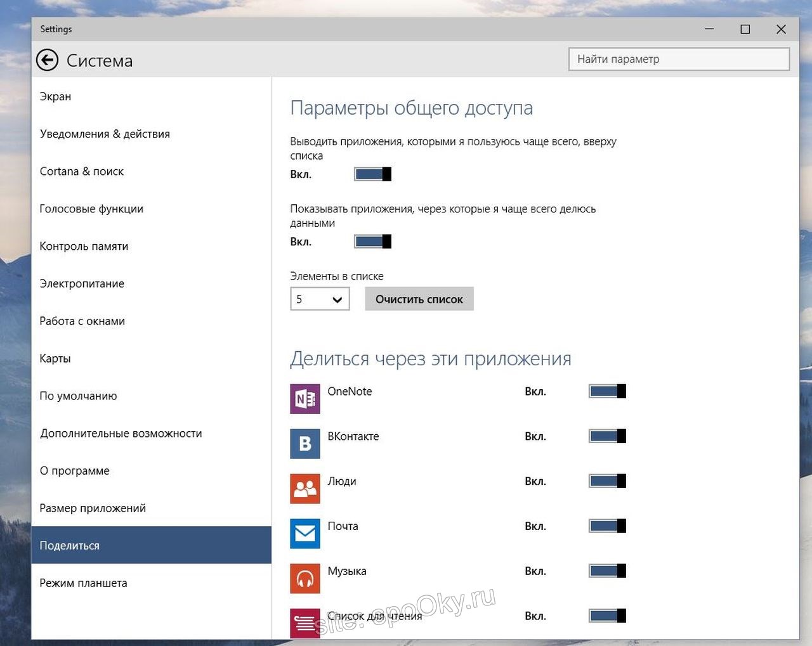Disable sharing through OneNote
Screen dimensions: 812x646
click(x=607, y=391)
